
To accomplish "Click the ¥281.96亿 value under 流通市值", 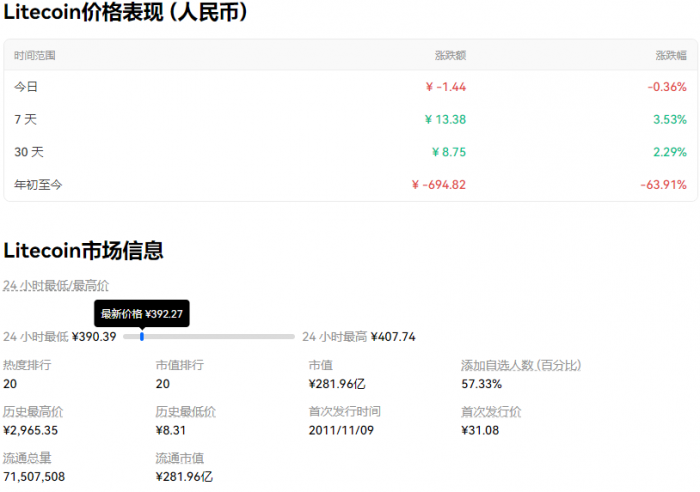I will pyautogui.click(x=184, y=477).
